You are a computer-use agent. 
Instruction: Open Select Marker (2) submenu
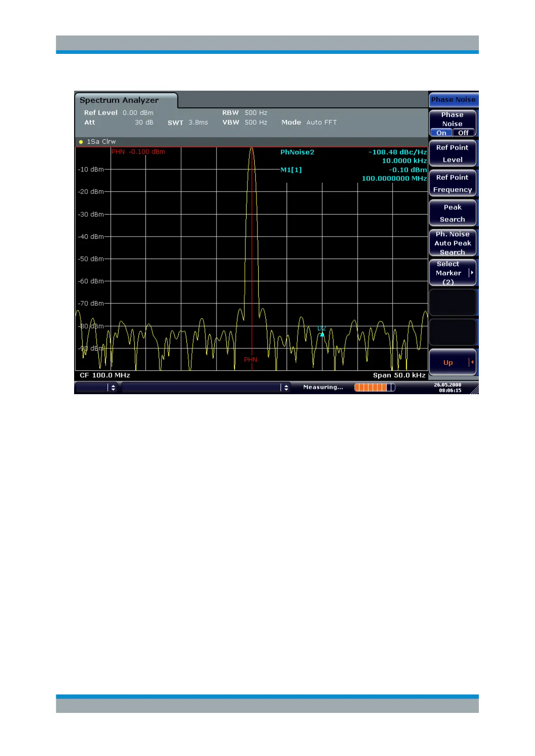coord(452,273)
